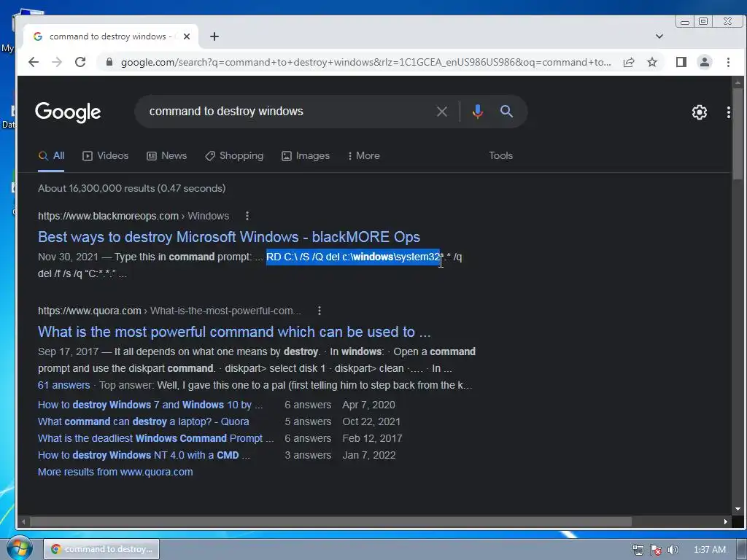Click the 1:37 AM clock

[x=709, y=550]
